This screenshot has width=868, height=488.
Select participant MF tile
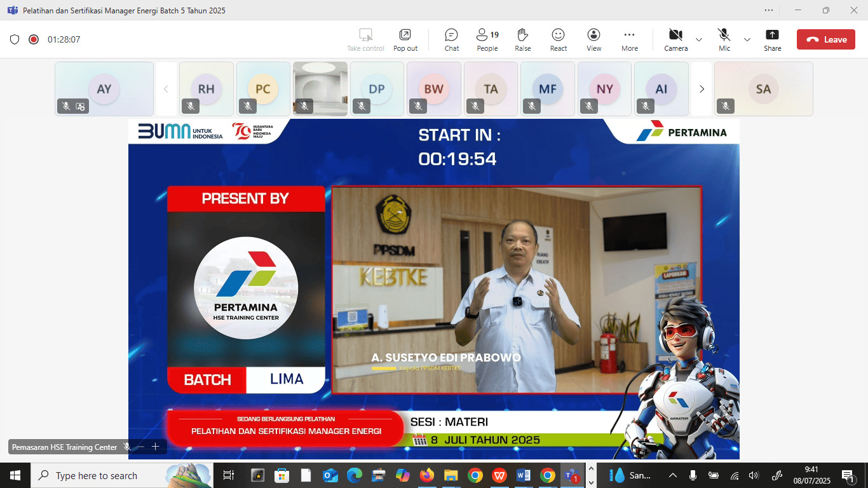point(548,89)
